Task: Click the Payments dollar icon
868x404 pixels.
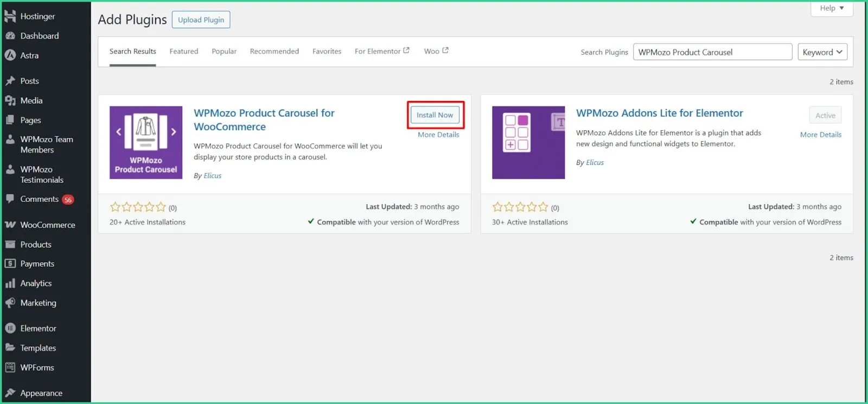Action: coord(10,264)
